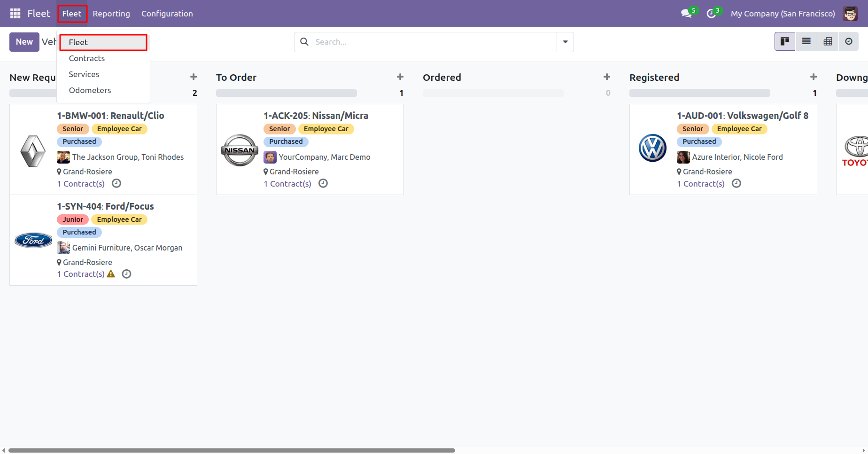This screenshot has height=454, width=868.
Task: Open the Reporting menu
Action: (111, 14)
